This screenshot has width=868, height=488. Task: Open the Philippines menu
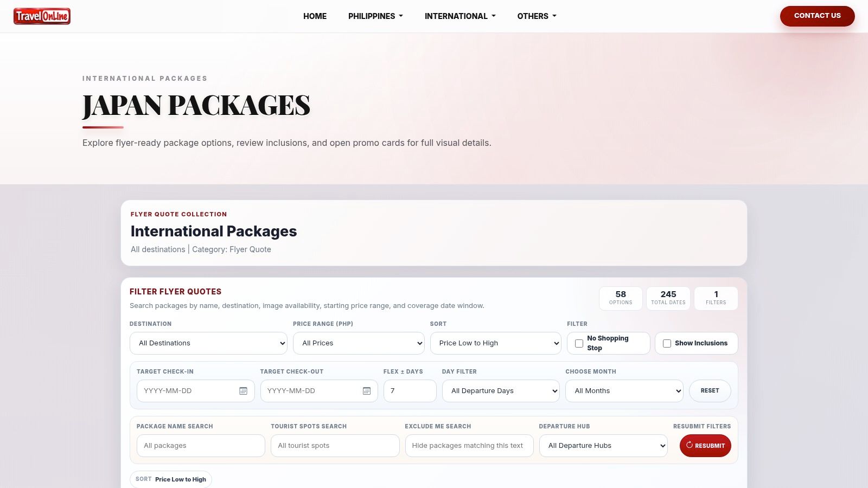point(375,16)
